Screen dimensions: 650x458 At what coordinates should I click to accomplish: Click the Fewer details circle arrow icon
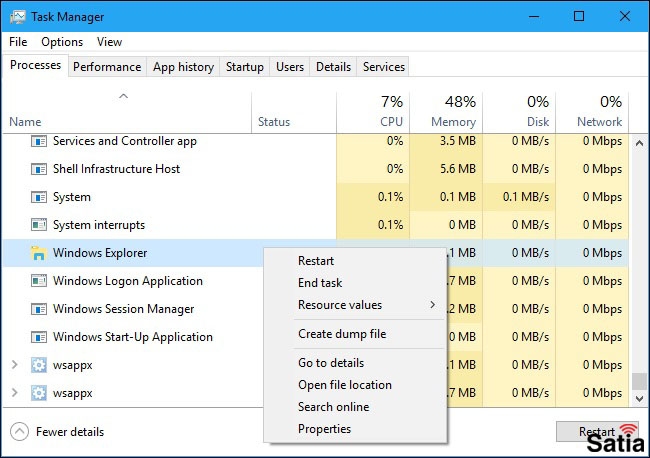(x=19, y=431)
